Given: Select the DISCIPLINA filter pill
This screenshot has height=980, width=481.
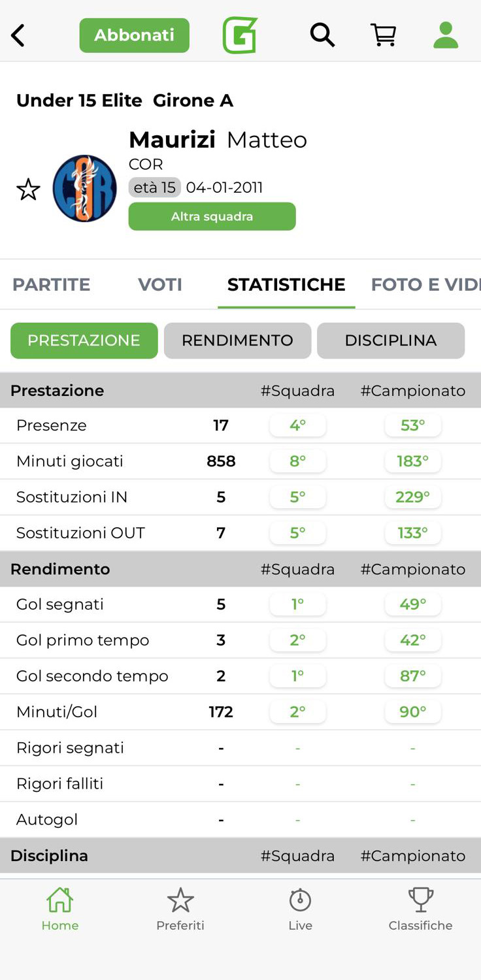Looking at the screenshot, I should pyautogui.click(x=391, y=340).
